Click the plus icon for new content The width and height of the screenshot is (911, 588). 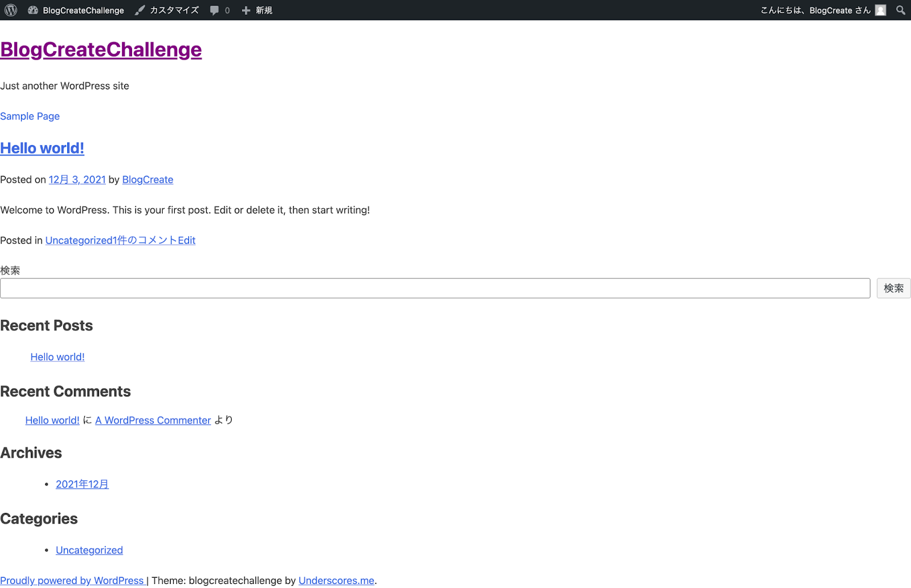click(246, 10)
